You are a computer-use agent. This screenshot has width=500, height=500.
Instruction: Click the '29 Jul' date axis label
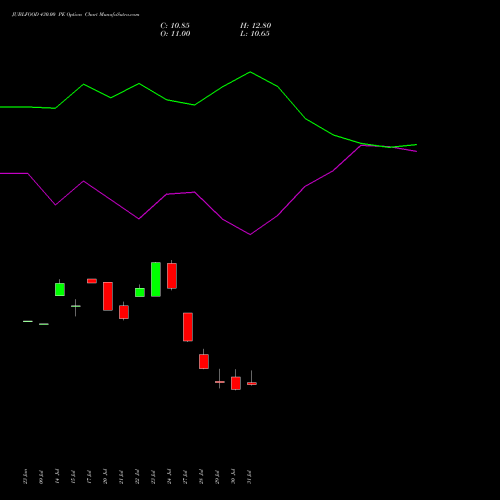pos(217,477)
